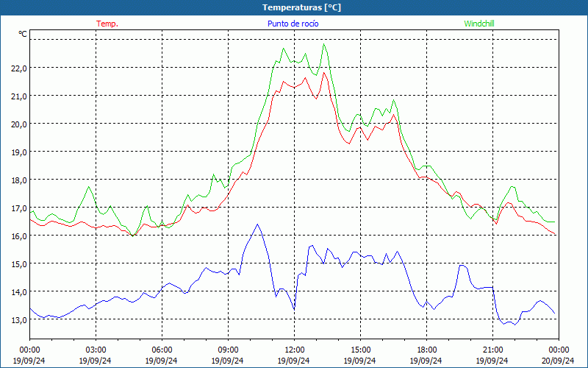This screenshot has height=368, width=588.
Task: Select the red 'Temp.' legend label
Action: [x=107, y=24]
